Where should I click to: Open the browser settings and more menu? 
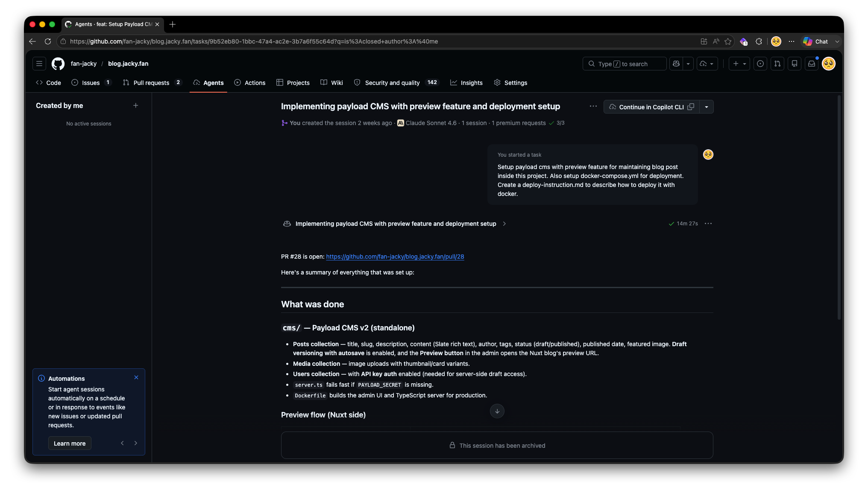click(792, 41)
